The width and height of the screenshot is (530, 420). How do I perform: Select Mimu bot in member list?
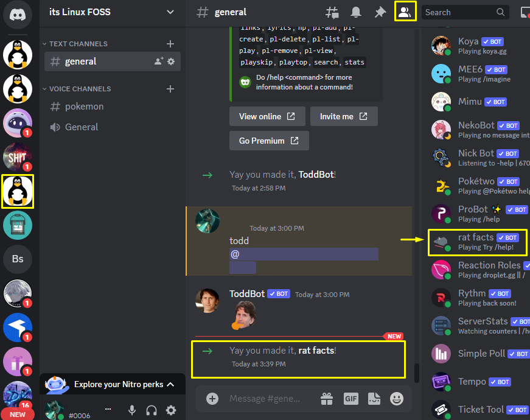coord(479,102)
